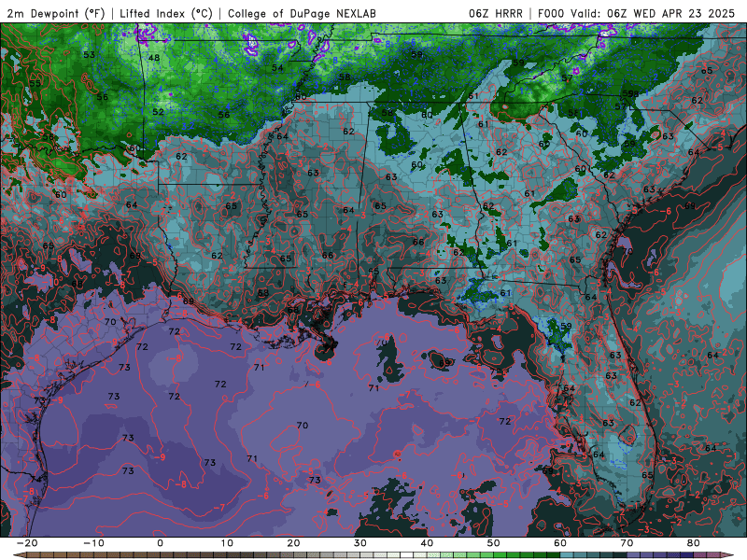The height and width of the screenshot is (560, 747).
Task: Click the "F000 Valid: 06Z WED APR 23 2025" text
Action: (x=636, y=13)
